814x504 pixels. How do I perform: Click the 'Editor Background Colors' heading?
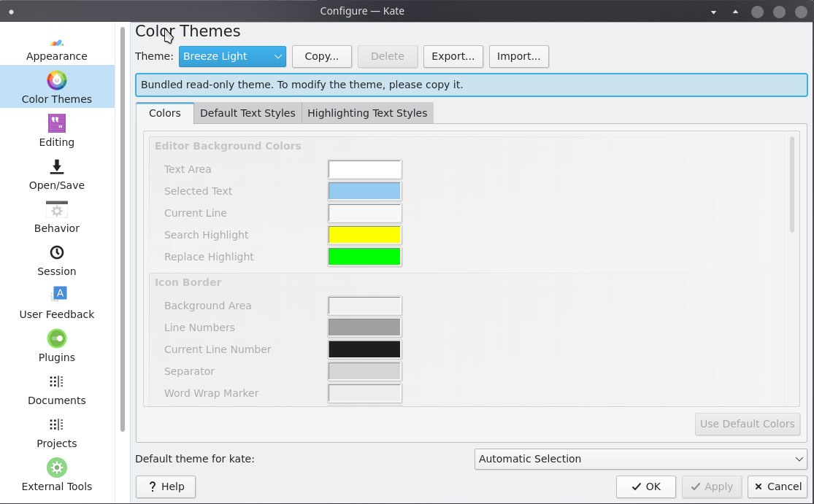pos(228,146)
